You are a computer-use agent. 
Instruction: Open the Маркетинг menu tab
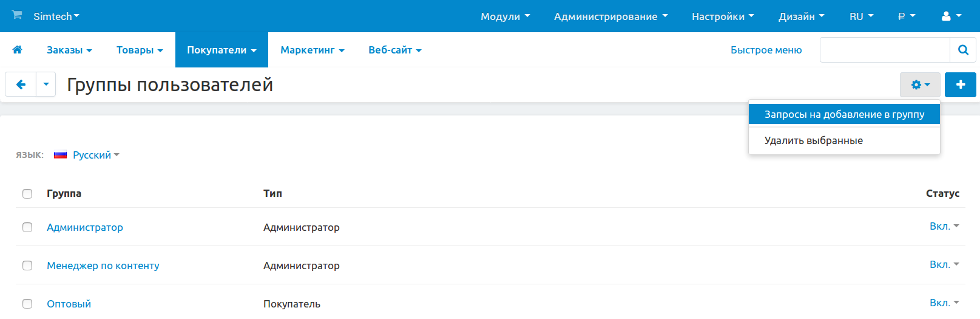click(312, 50)
